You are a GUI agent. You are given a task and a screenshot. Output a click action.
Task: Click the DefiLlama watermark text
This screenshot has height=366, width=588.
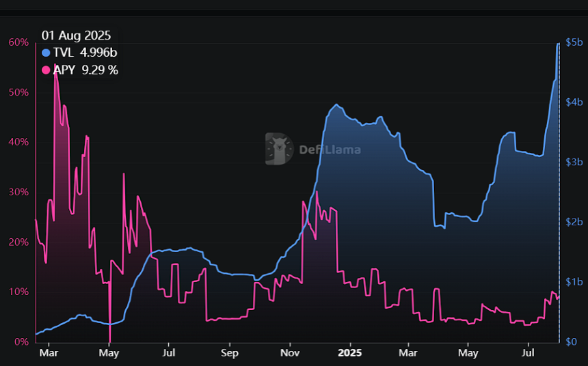point(330,150)
